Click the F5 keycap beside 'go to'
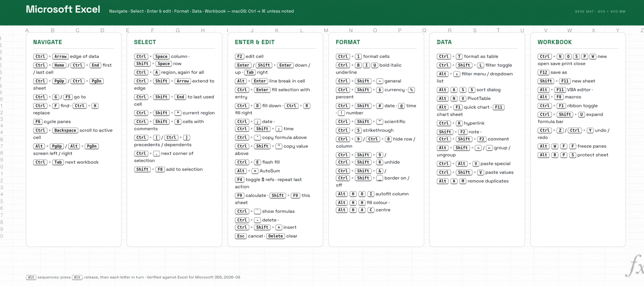This screenshot has height=286, width=644. 68,97
